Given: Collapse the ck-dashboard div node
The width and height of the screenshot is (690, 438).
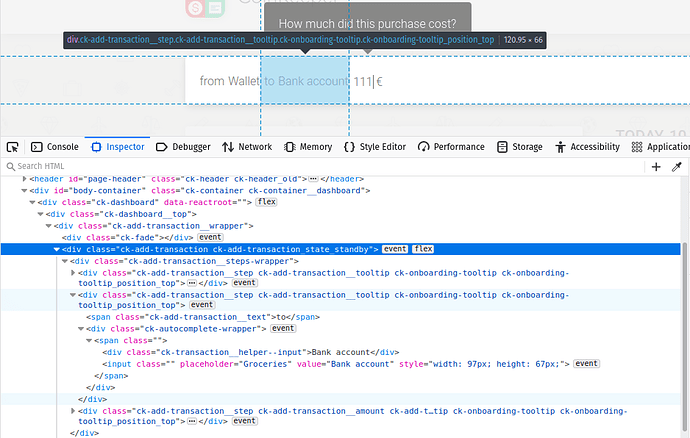Looking at the screenshot, I should [33, 202].
